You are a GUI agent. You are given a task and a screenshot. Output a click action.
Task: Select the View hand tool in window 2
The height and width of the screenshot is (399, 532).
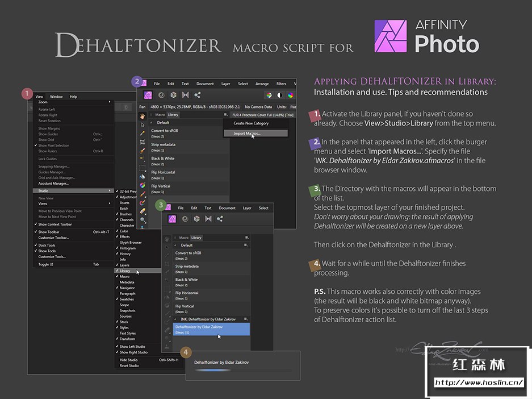point(143,116)
